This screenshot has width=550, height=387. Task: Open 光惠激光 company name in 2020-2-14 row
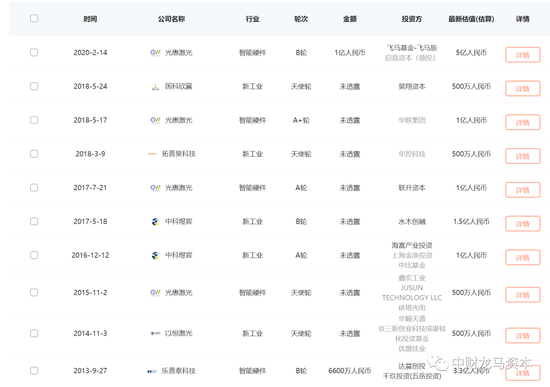point(179,53)
